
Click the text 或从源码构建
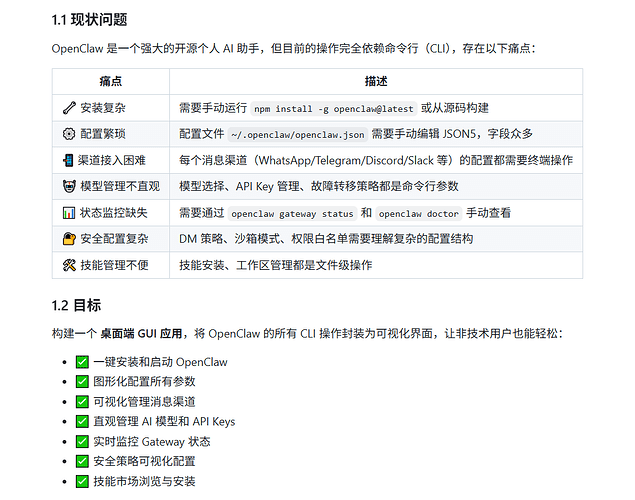pyautogui.click(x=454, y=108)
